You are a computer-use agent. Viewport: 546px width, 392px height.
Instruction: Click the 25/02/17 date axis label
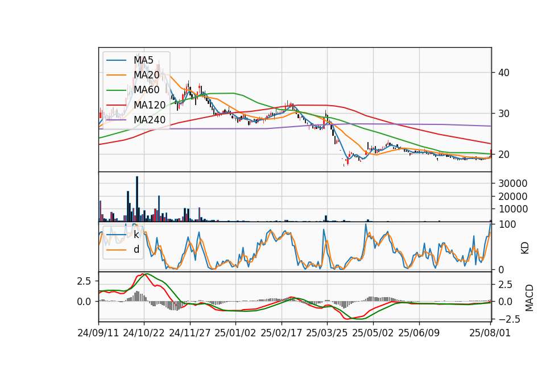tap(282, 333)
